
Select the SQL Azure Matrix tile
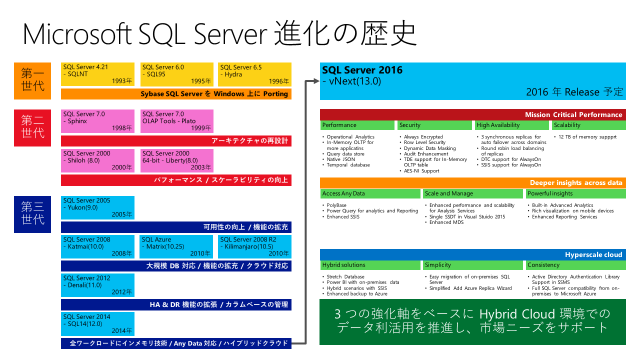click(176, 247)
